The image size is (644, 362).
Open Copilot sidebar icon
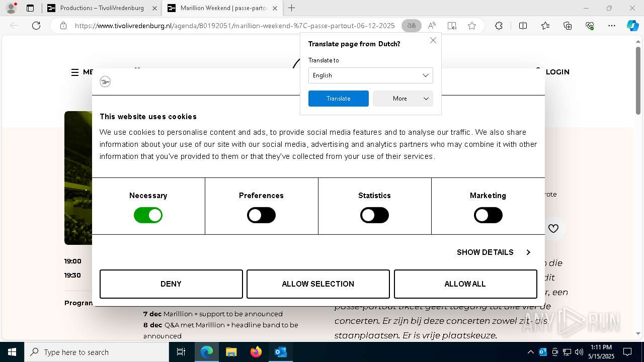click(633, 26)
